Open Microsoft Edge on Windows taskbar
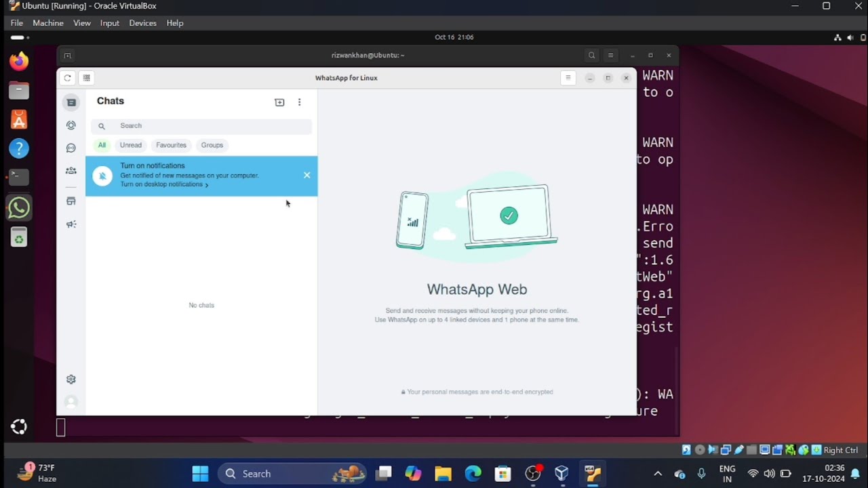The height and width of the screenshot is (488, 868). coord(473,473)
